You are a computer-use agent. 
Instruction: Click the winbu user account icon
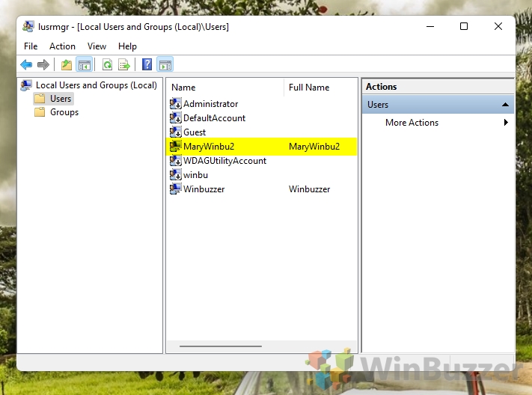pyautogui.click(x=175, y=175)
